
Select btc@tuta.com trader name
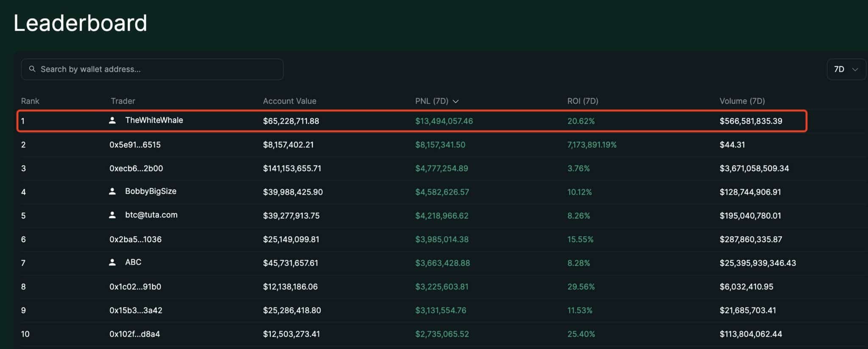click(151, 215)
